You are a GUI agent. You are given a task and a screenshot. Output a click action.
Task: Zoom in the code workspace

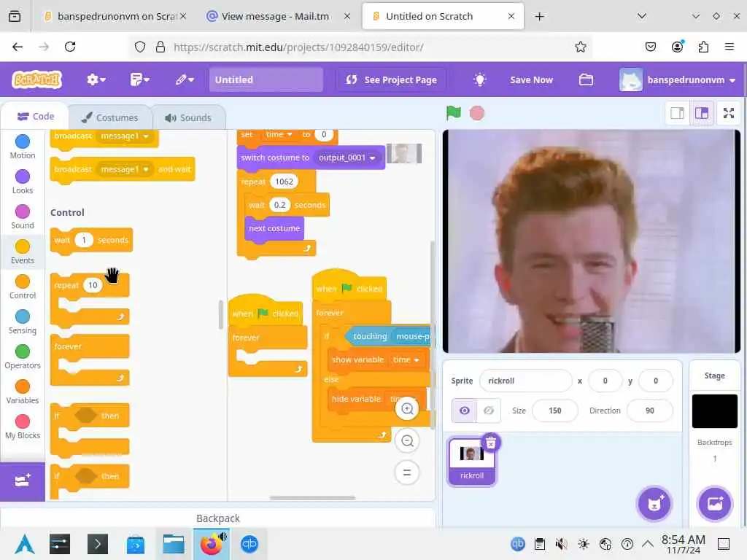click(x=407, y=408)
